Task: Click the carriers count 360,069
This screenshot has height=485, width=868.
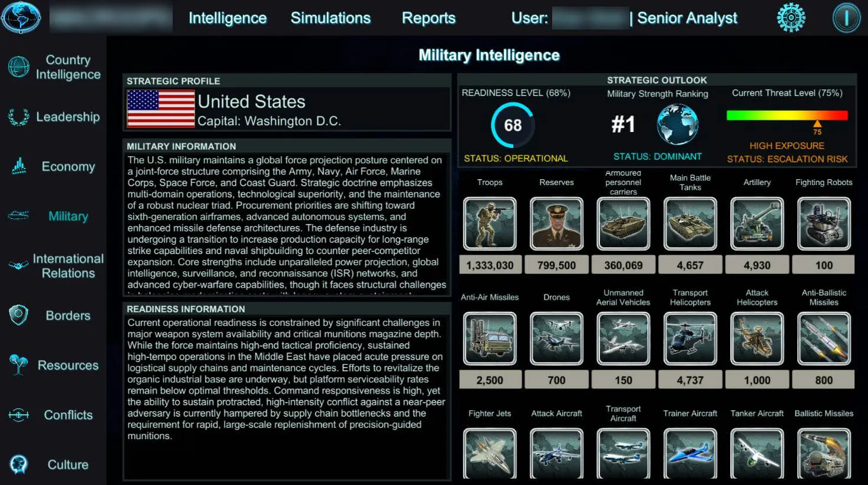Action: point(623,265)
